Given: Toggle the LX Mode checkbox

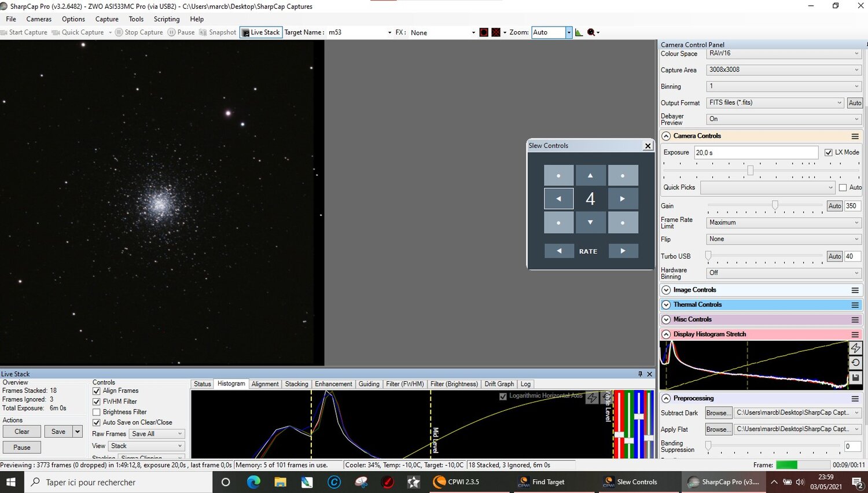Looking at the screenshot, I should point(829,152).
